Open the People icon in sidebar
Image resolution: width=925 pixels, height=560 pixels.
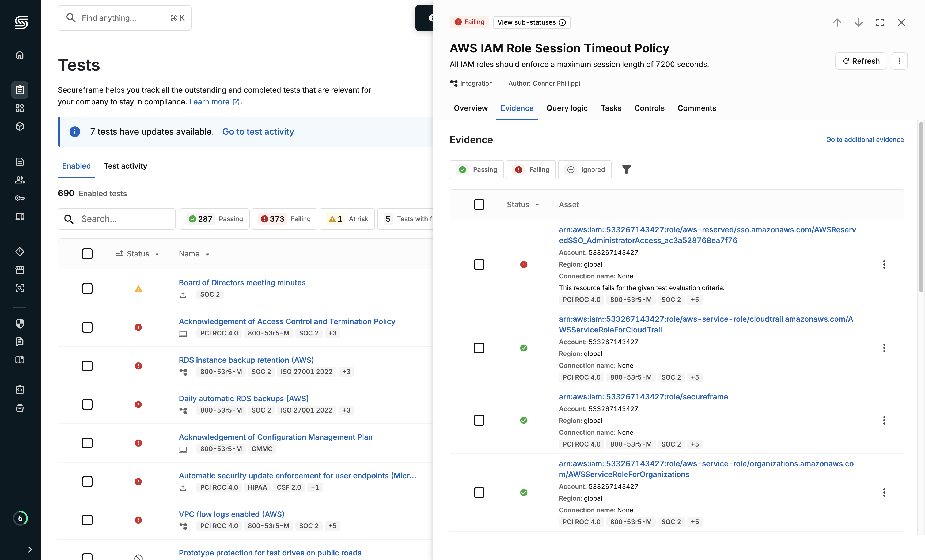coord(20,180)
